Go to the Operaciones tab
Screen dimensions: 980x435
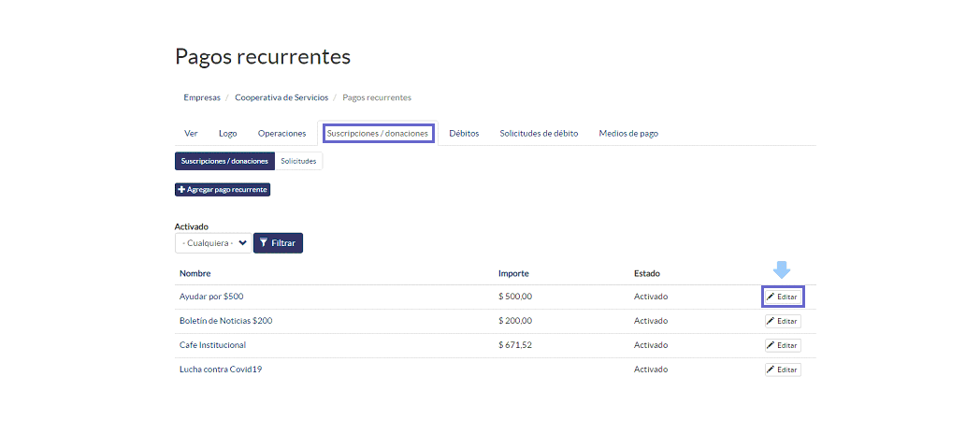coord(281,134)
